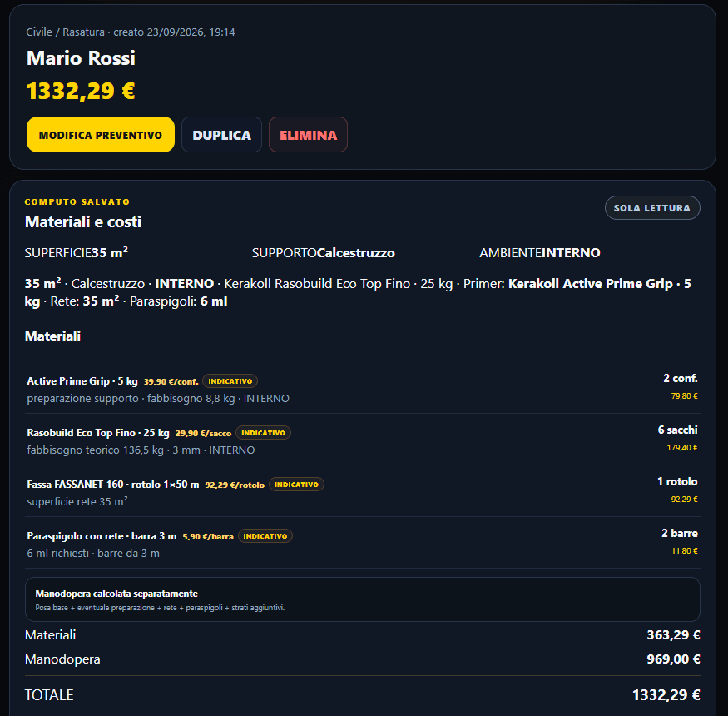Click the 179,40 € line total
728x716 pixels.
pos(682,447)
